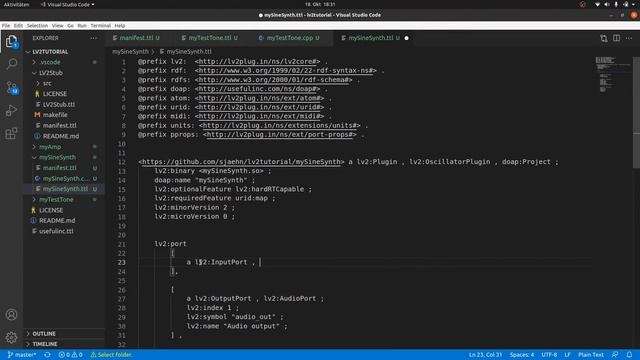The image size is (640, 360).
Task: Expand the TIMELINE section
Action: pos(44,344)
